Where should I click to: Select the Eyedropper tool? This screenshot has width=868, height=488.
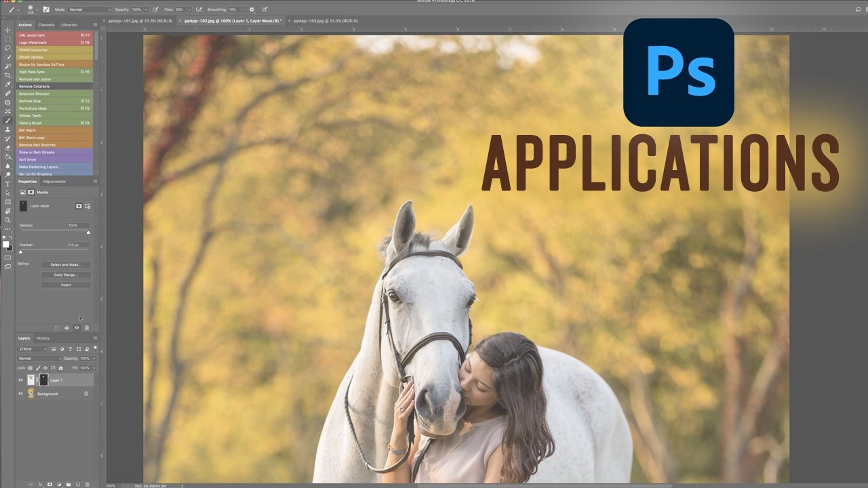pos(7,84)
